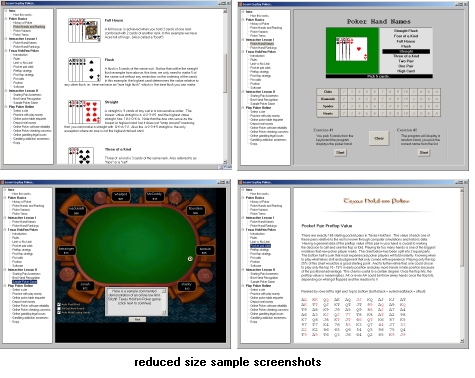Screen dimensions: 475x378
Task: Click the Straight hearts card image
Action: pos(84,112)
